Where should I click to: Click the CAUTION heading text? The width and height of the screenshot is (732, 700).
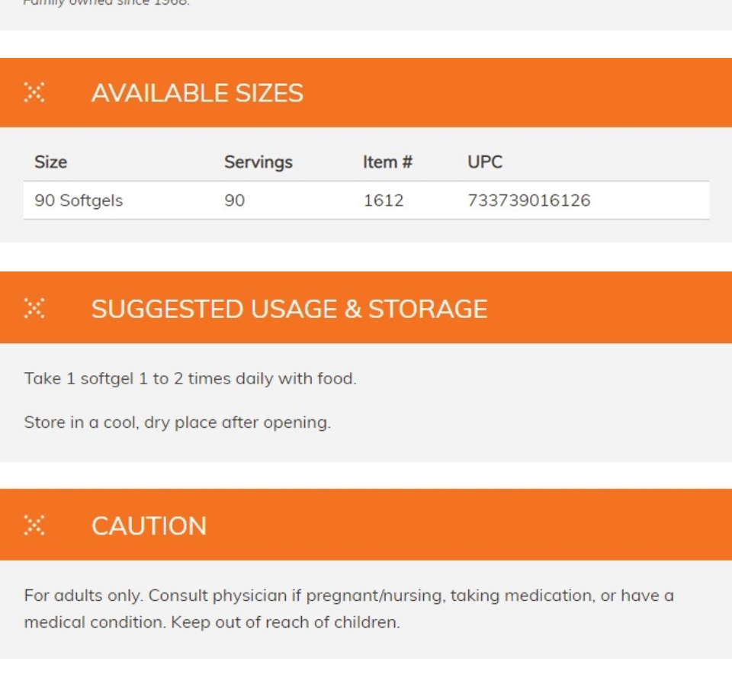click(149, 526)
